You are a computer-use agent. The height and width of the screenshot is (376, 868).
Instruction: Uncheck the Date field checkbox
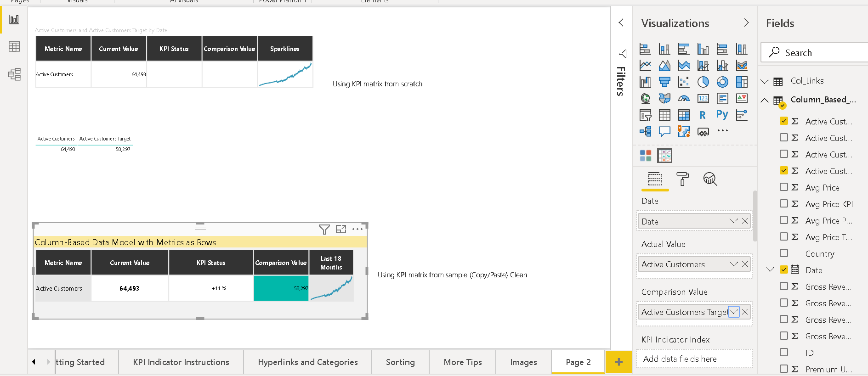pyautogui.click(x=784, y=270)
